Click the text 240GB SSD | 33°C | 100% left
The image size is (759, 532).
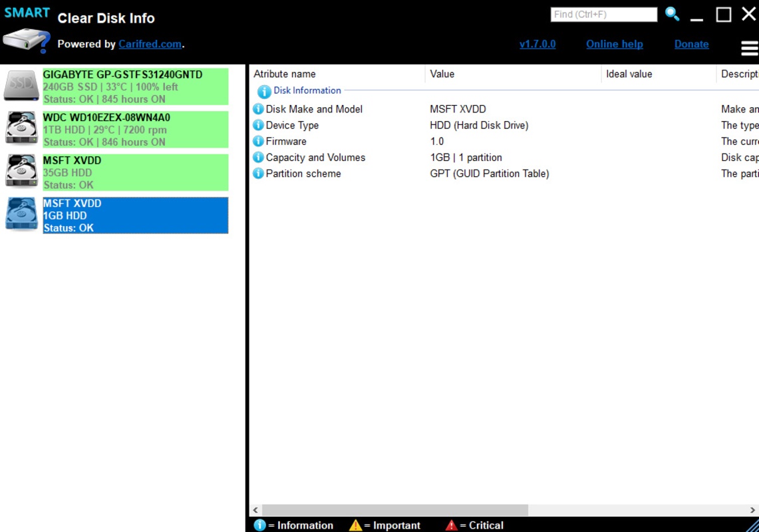coord(110,87)
